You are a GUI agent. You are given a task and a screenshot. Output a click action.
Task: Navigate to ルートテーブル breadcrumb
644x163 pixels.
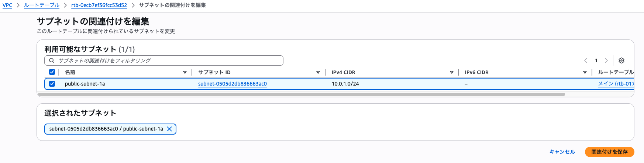click(42, 5)
